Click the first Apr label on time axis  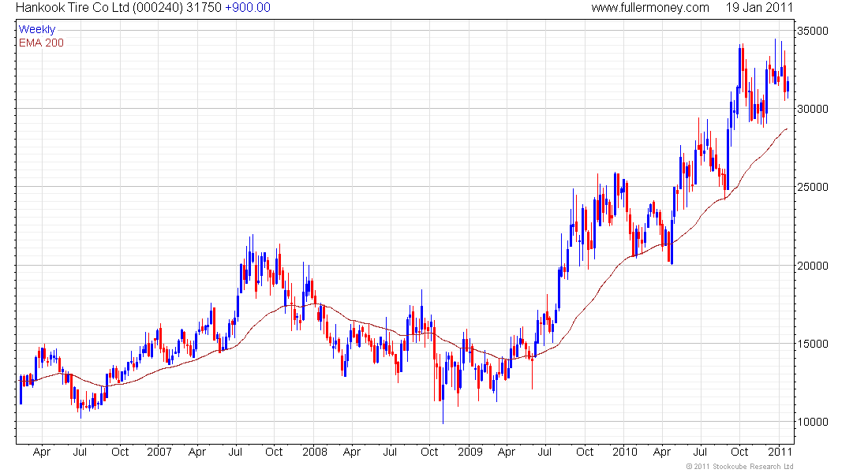pos(42,452)
